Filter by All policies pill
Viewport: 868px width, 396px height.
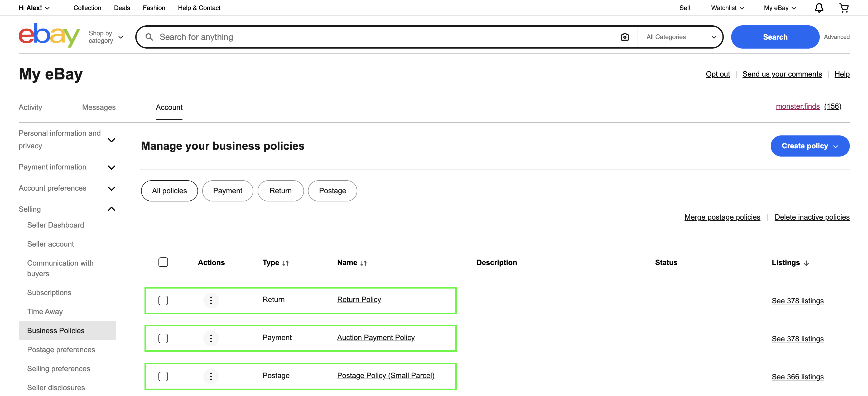point(169,191)
